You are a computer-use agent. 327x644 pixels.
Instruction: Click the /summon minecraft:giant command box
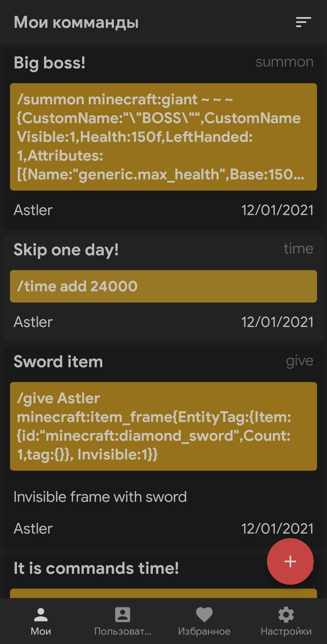[163, 137]
